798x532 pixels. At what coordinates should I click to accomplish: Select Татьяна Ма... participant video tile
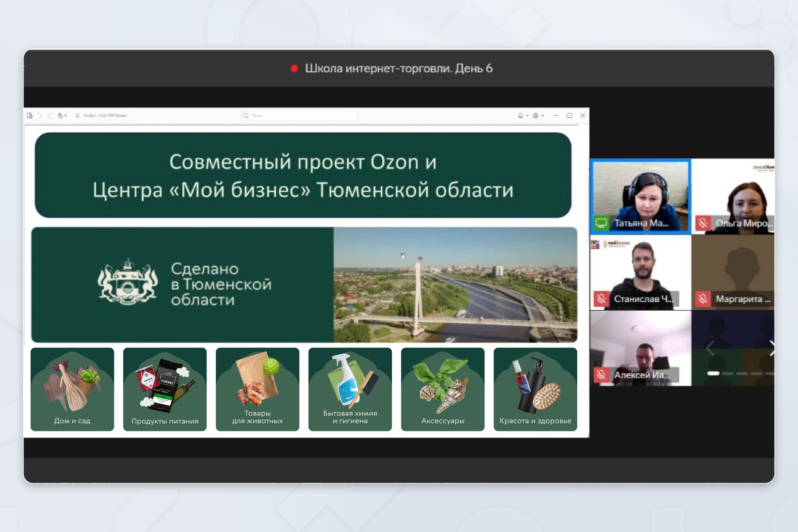click(641, 196)
